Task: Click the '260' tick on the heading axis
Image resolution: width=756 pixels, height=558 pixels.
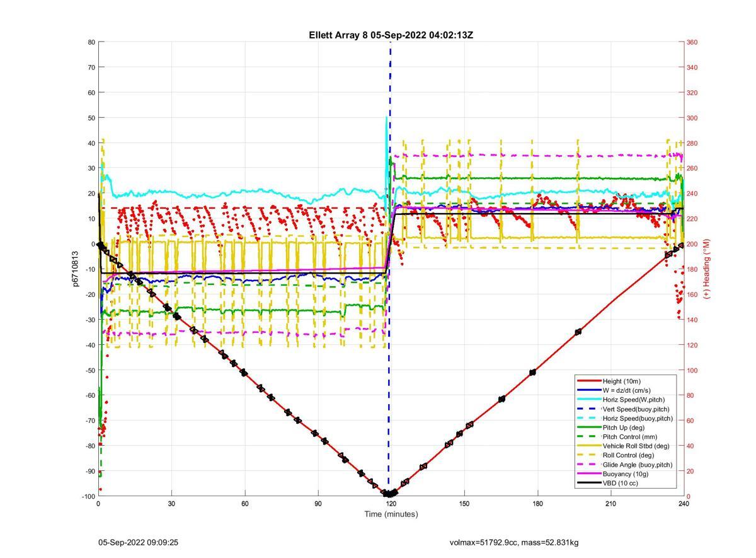Action: point(692,168)
